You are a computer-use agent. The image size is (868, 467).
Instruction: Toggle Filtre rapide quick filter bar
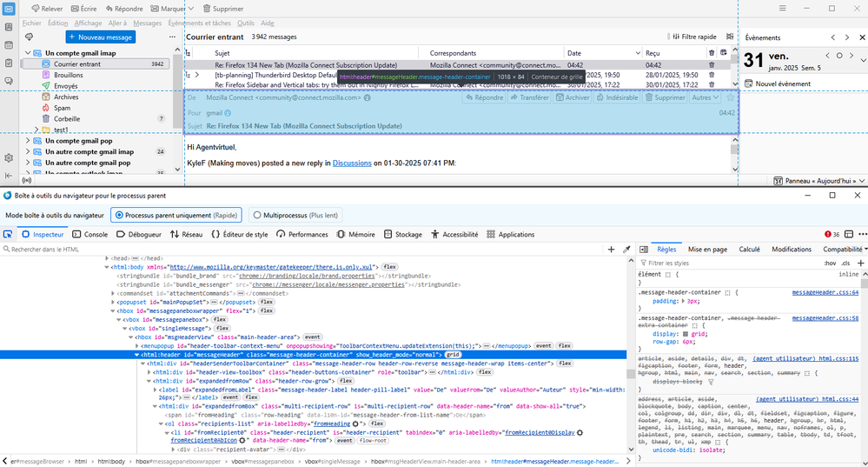pyautogui.click(x=694, y=37)
